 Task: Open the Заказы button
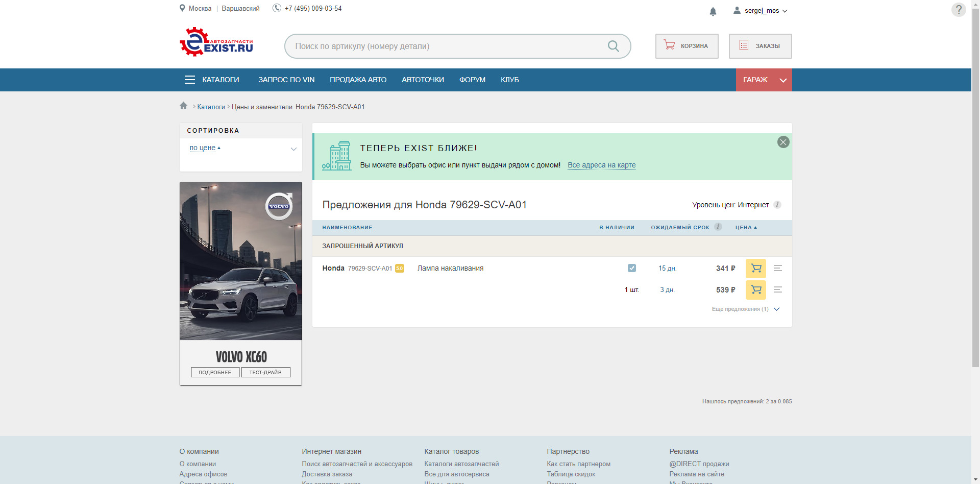click(761, 46)
